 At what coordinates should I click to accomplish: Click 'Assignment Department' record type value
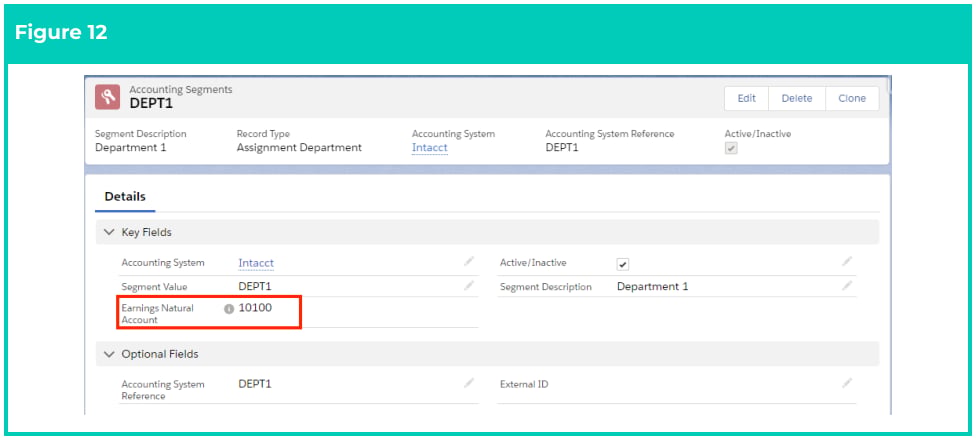coord(299,148)
